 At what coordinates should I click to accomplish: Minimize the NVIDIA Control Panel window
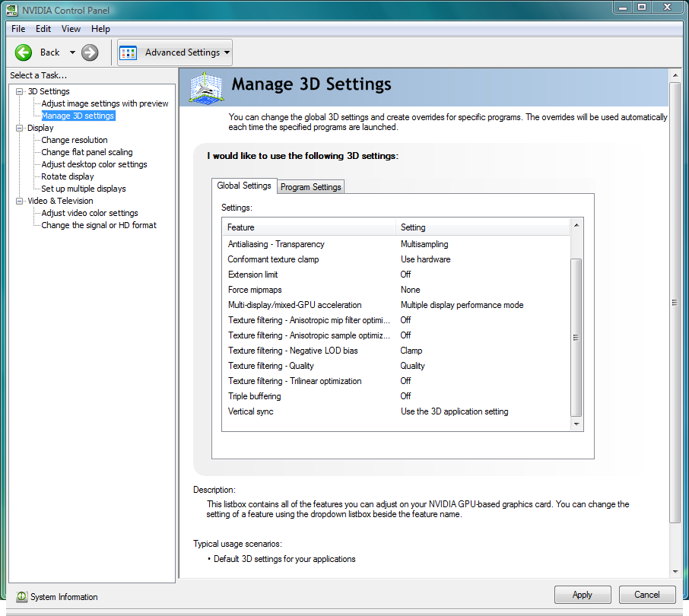pyautogui.click(x=622, y=8)
